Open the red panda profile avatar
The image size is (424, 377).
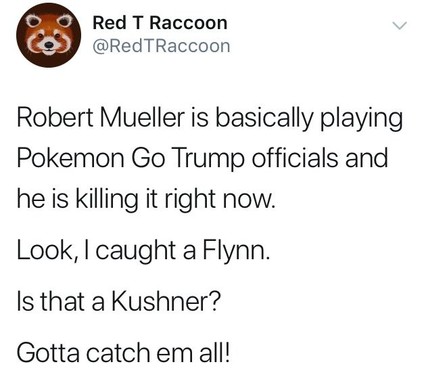49,35
